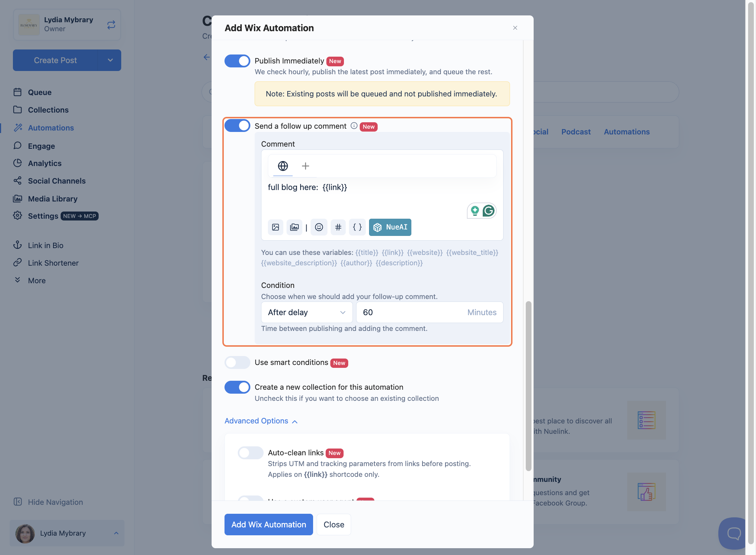Click the Analytics pie chart icon

pos(18,163)
